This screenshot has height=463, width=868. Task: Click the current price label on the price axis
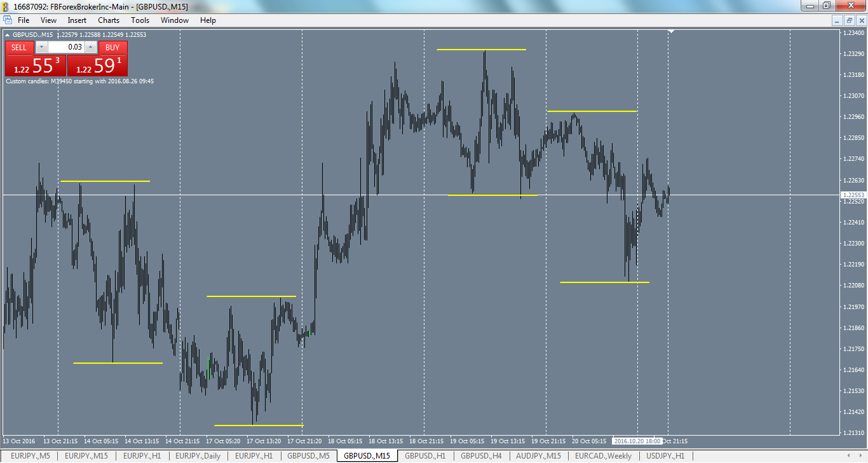coord(852,195)
